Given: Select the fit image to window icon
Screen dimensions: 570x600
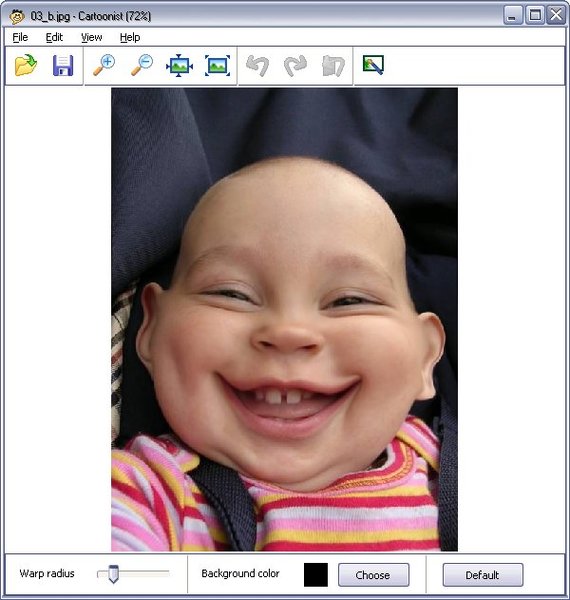Looking at the screenshot, I should (x=179, y=65).
